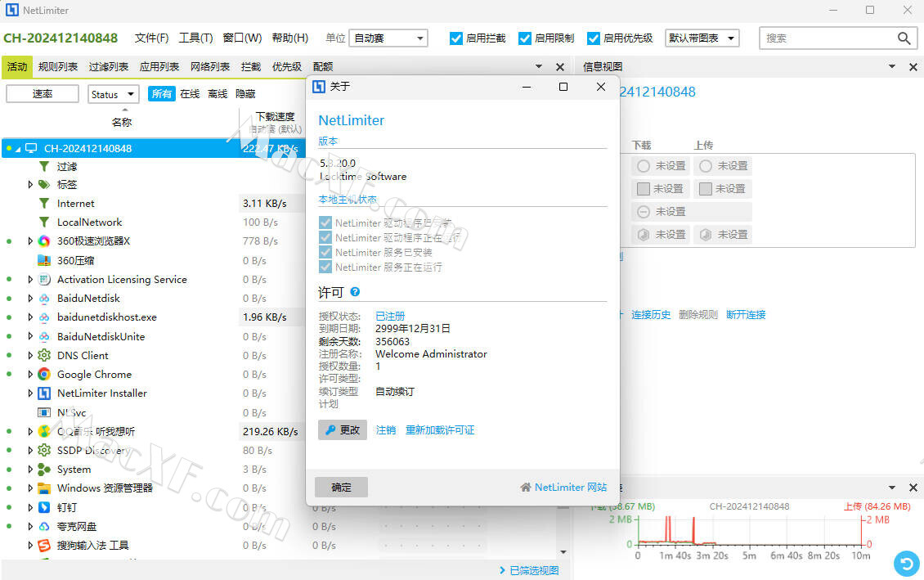The width and height of the screenshot is (924, 580).
Task: Switch to the 规则列表 tab
Action: click(58, 66)
